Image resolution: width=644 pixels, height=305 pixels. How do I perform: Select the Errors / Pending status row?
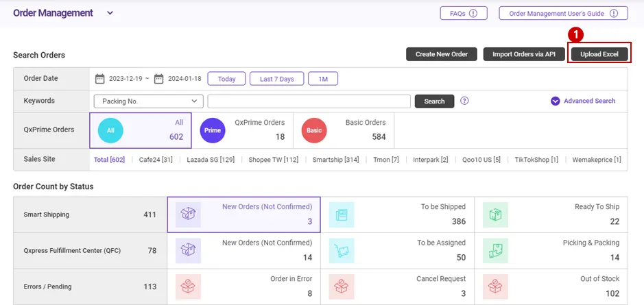[90, 286]
